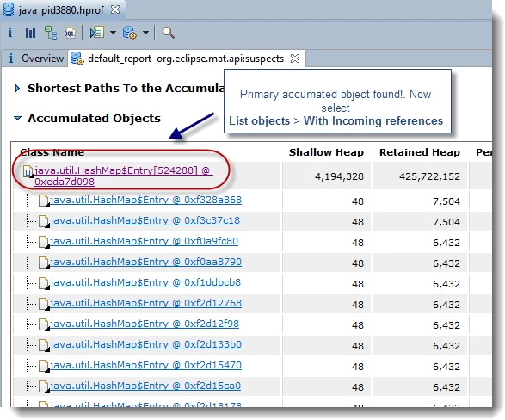Open HashMap$Entry @ 0xf3c37c18 link
Screen dimensions: 505x420
[145, 220]
